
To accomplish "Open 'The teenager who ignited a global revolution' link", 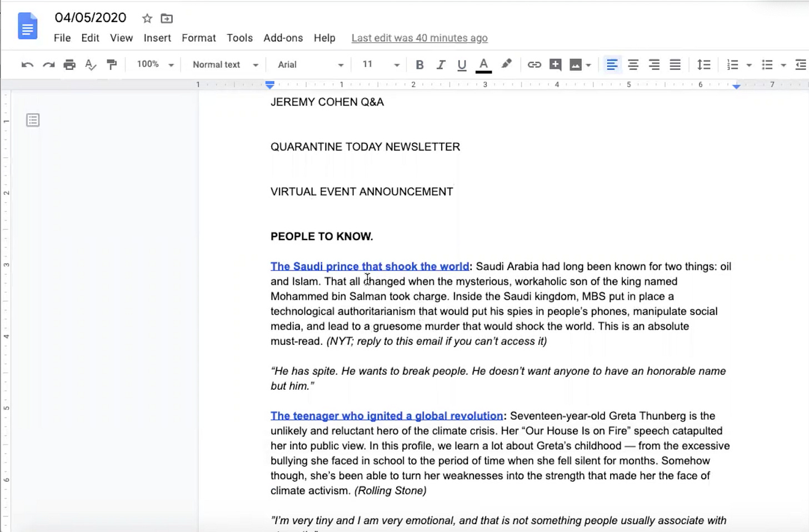I will click(x=387, y=416).
